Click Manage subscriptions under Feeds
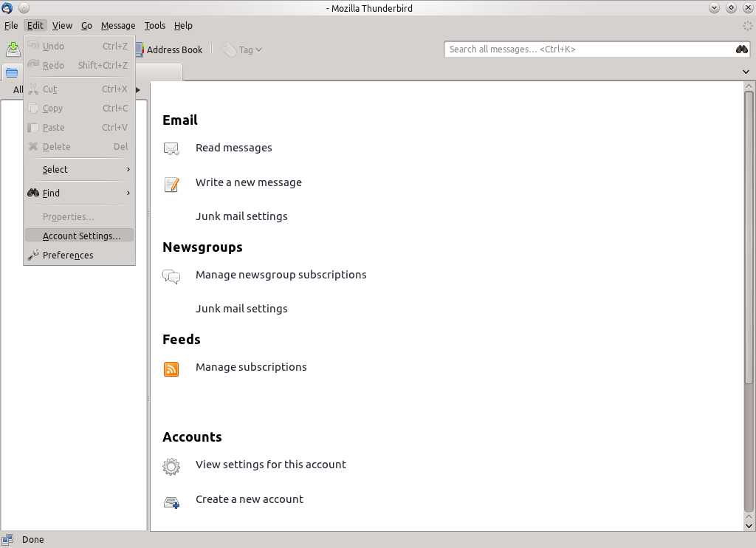This screenshot has height=548, width=756. pyautogui.click(x=251, y=367)
